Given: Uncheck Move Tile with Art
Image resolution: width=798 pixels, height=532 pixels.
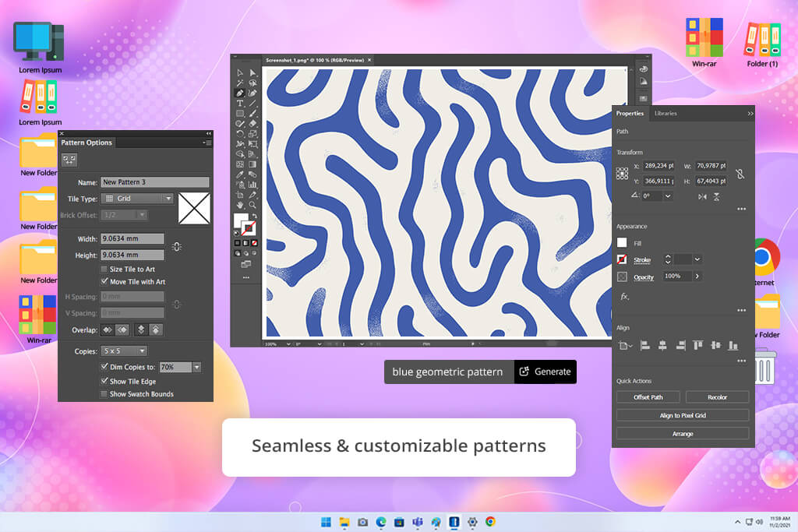Looking at the screenshot, I should click(104, 281).
